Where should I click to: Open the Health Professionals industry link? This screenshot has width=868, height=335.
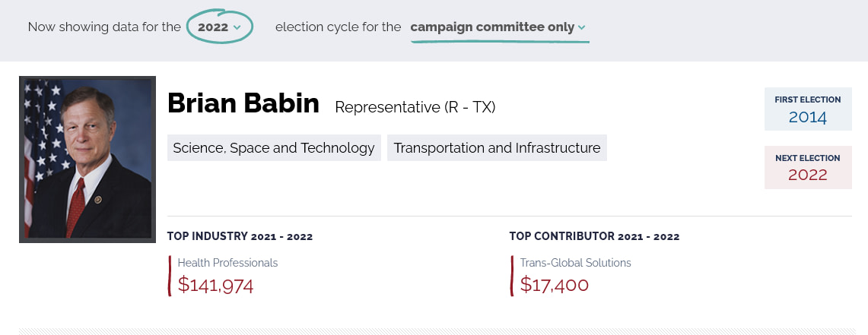coord(227,263)
